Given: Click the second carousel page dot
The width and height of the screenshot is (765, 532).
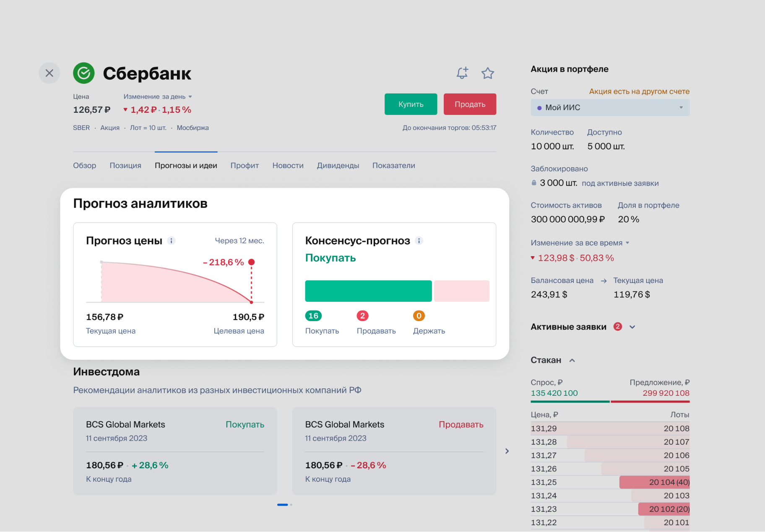Looking at the screenshot, I should coord(291,505).
